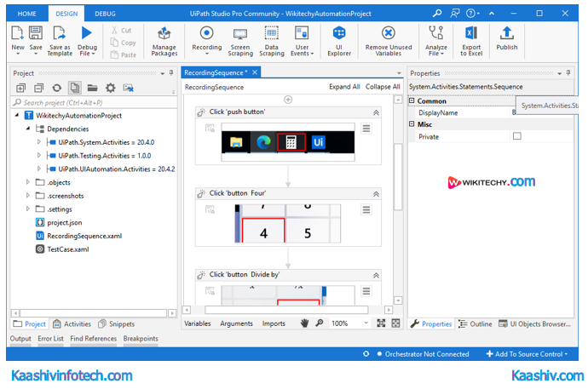Click the project settings gear icon
Viewport: 588px width, 389px height.
click(x=110, y=87)
